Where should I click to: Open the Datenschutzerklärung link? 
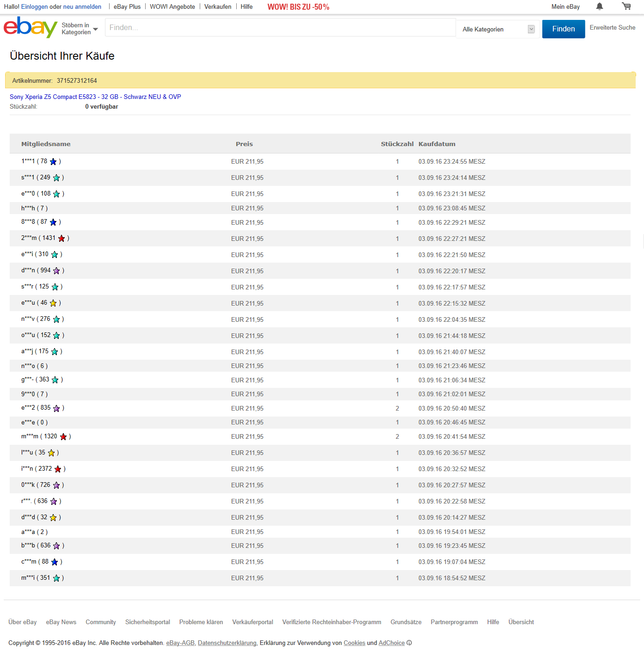(x=227, y=643)
